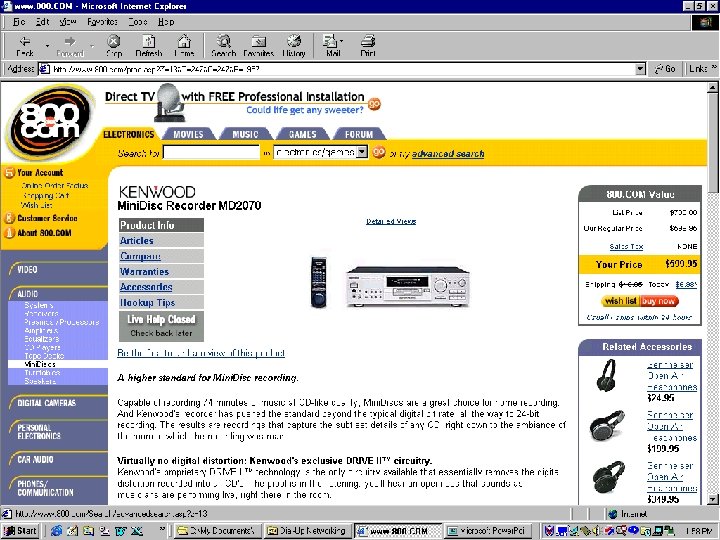Open the CAR AUDIO category

coord(35,459)
